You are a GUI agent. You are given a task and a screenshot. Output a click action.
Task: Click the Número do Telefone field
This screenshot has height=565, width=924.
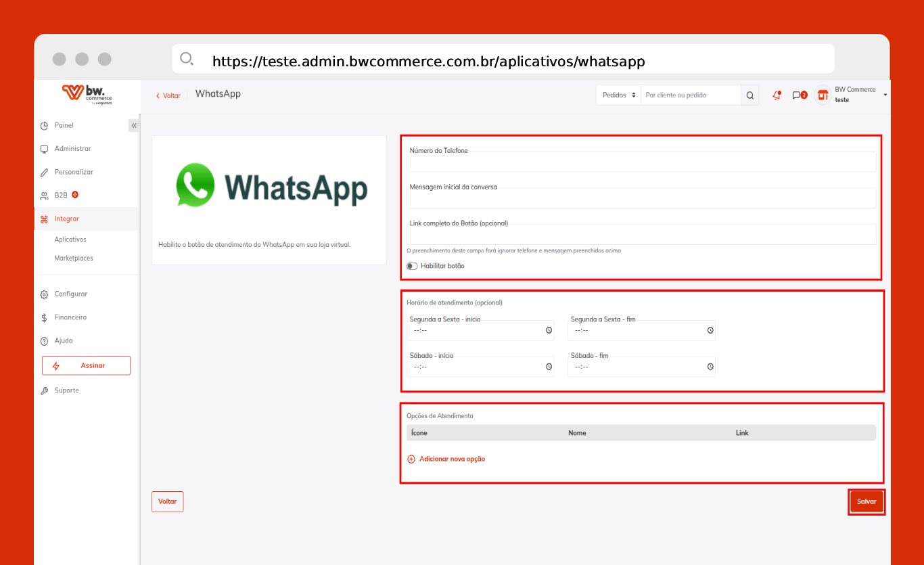(641, 162)
